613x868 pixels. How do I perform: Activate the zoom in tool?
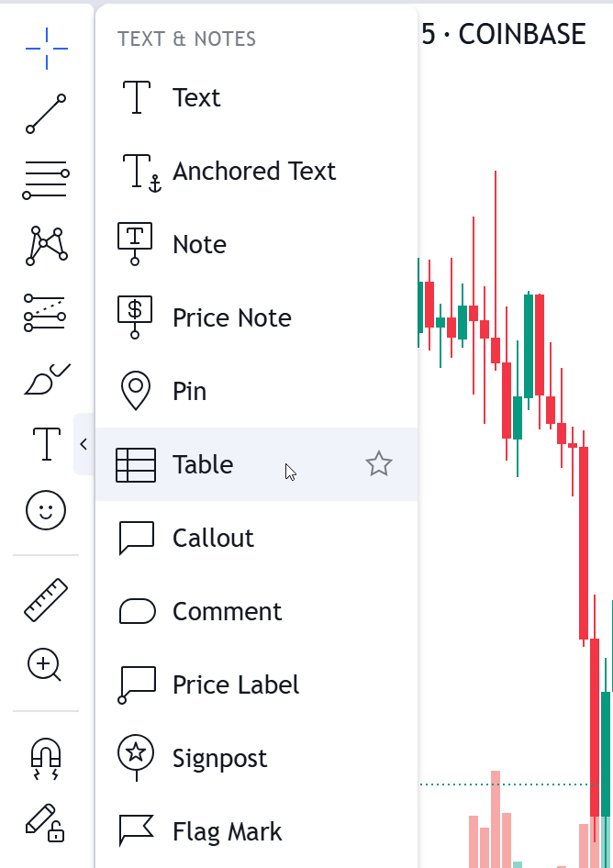pyautogui.click(x=46, y=664)
